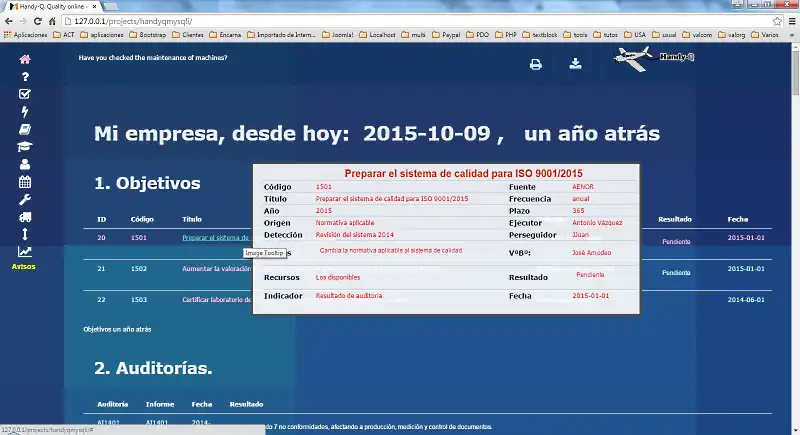Reload the page with refresh button

pyautogui.click(x=37, y=21)
